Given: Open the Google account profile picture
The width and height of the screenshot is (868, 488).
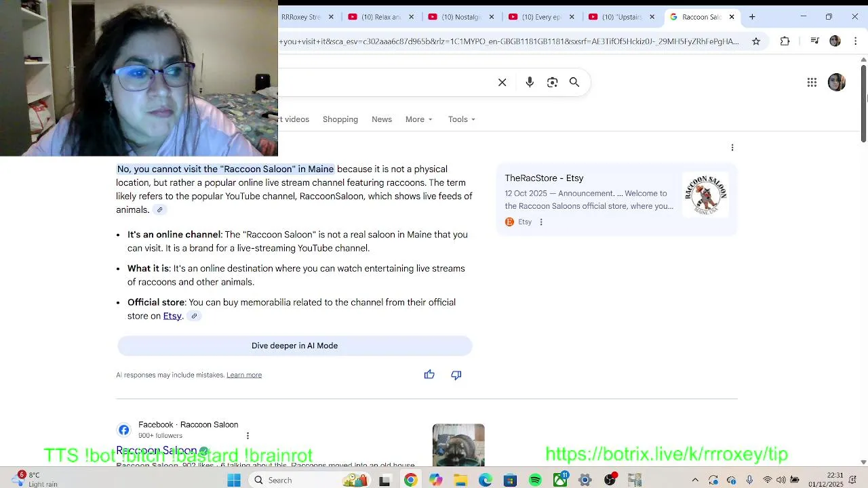Looking at the screenshot, I should (837, 83).
